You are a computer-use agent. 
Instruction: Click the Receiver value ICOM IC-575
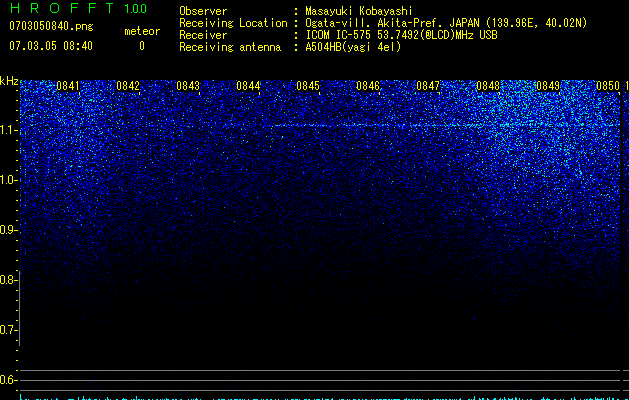point(340,35)
